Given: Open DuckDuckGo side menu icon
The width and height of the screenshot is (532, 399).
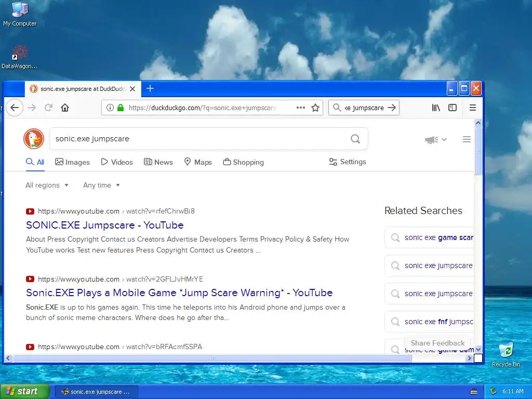Looking at the screenshot, I should pos(467,139).
